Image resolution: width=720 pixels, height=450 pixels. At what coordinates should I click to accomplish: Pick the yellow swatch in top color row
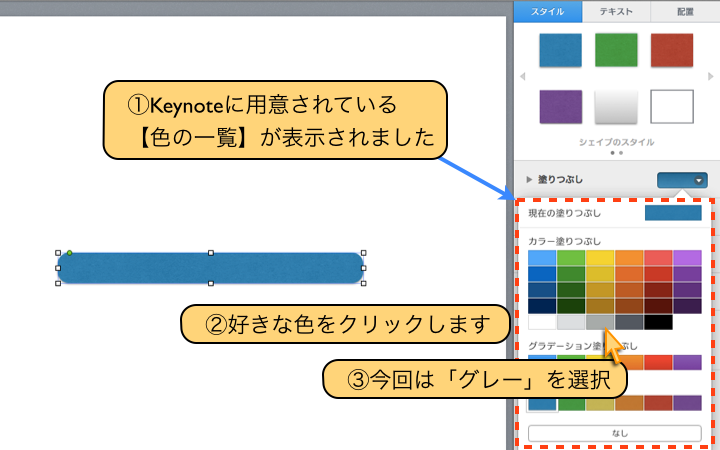coord(600,258)
